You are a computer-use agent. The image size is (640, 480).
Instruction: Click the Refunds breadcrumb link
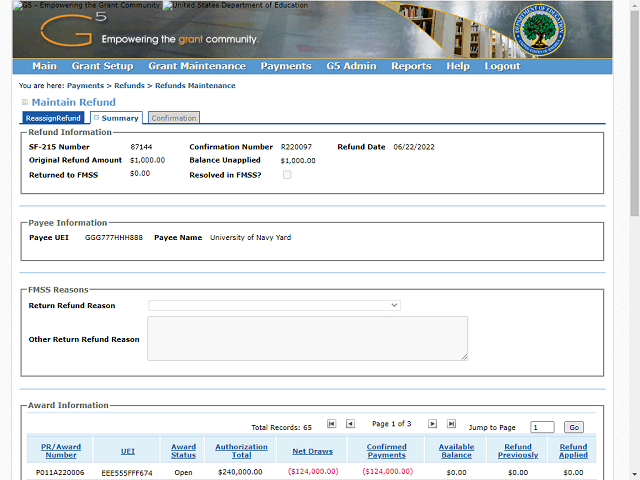coord(129,86)
